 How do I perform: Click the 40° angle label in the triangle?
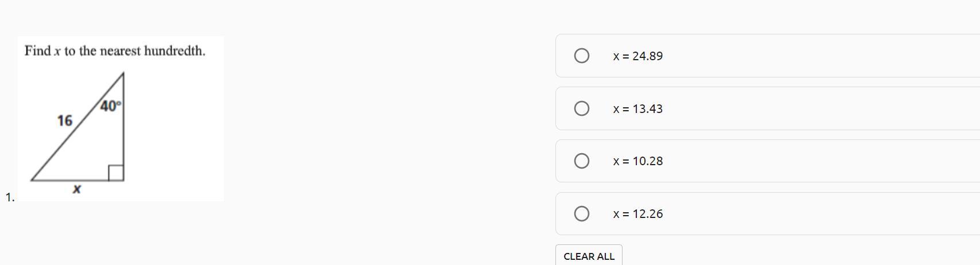coord(111,106)
